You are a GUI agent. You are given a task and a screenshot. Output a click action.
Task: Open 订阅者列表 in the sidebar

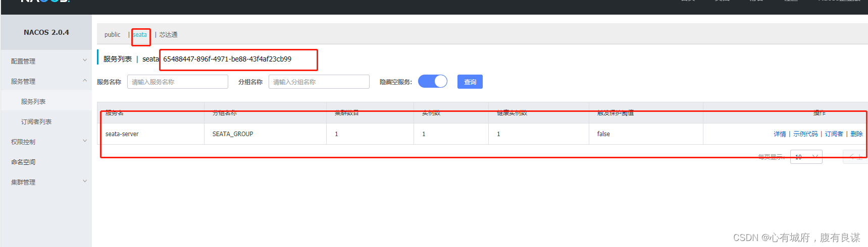point(36,121)
